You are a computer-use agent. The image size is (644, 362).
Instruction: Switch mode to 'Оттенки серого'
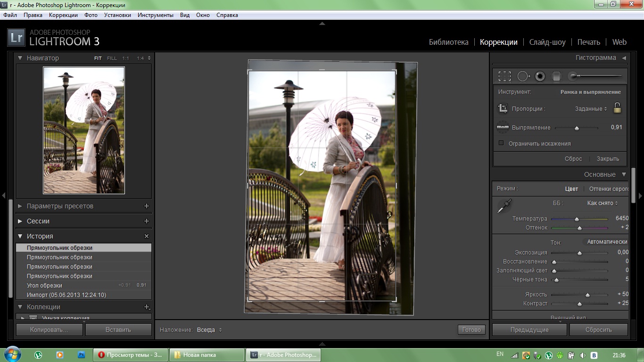coord(609,189)
